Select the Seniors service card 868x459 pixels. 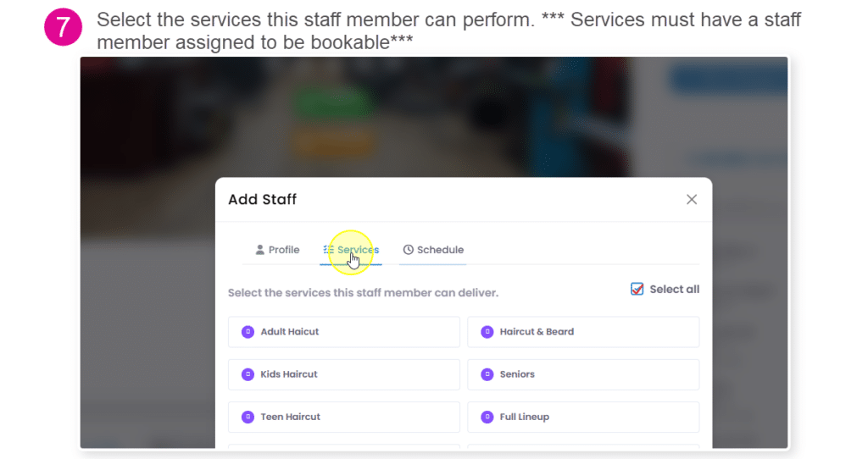(583, 374)
